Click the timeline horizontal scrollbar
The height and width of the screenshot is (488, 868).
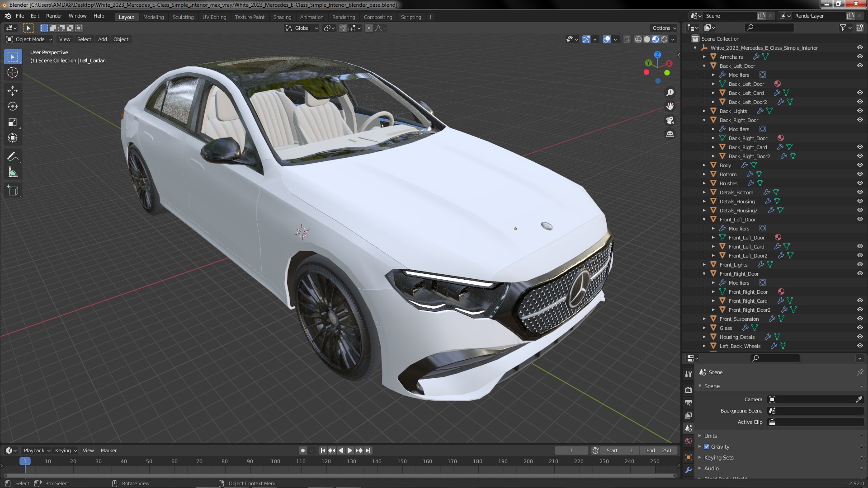340,475
